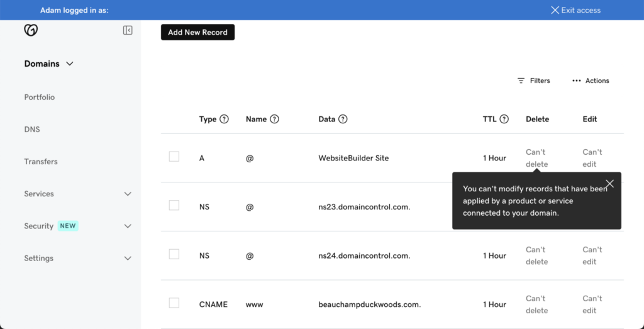
Task: Click Can't delete for the A record
Action: [537, 158]
